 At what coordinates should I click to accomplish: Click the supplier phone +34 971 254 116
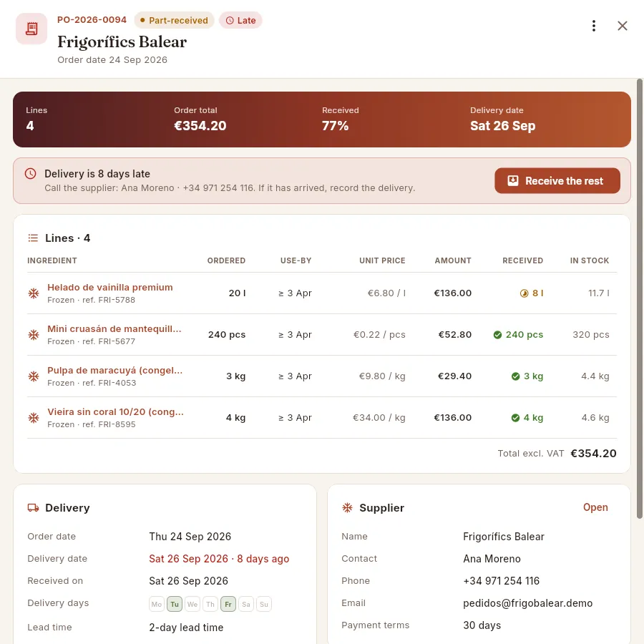501,581
